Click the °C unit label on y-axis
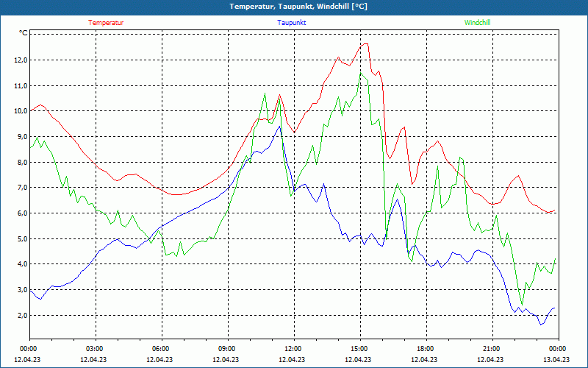This screenshot has width=588, height=368. click(x=24, y=33)
